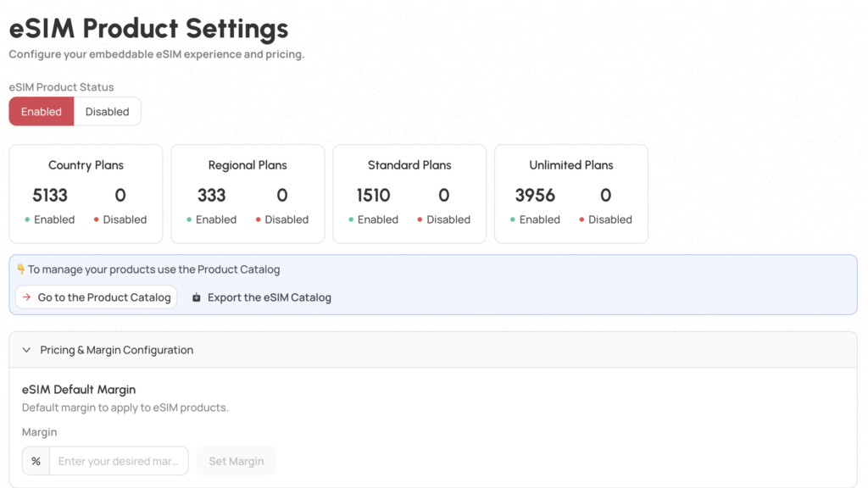This screenshot has width=868, height=488.
Task: Click the red Disabled dot under Unlimited Plans
Action: (582, 220)
